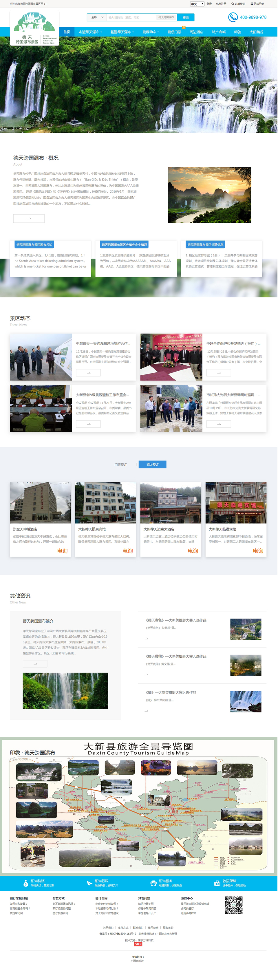
Task: Switch to the 门票预订 tab
Action: tap(120, 465)
